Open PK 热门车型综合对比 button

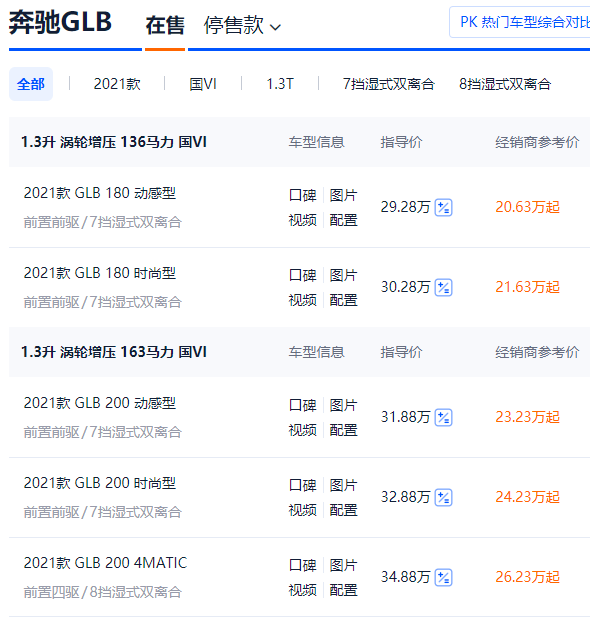tap(520, 22)
